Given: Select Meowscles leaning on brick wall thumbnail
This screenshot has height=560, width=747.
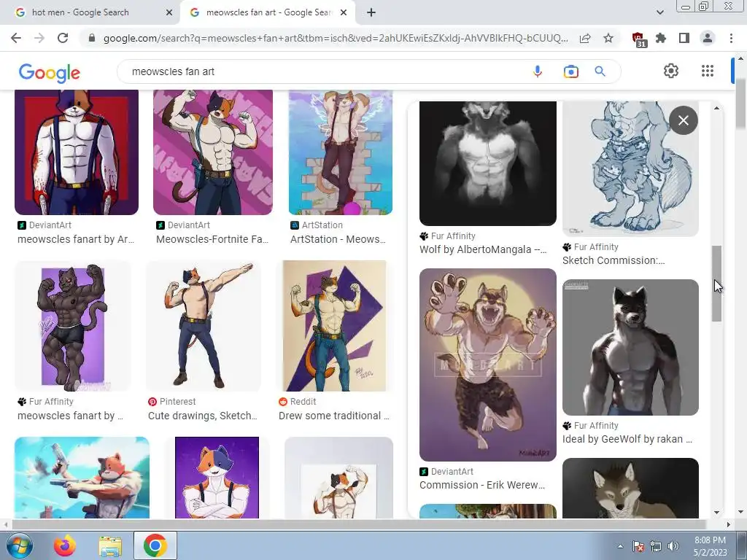Looking at the screenshot, I should [x=341, y=152].
